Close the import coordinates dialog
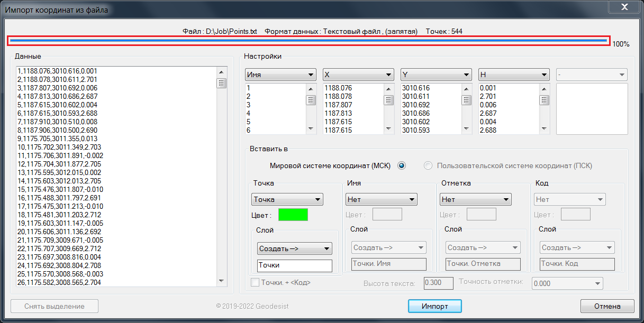This screenshot has height=323, width=644. pos(623,7)
